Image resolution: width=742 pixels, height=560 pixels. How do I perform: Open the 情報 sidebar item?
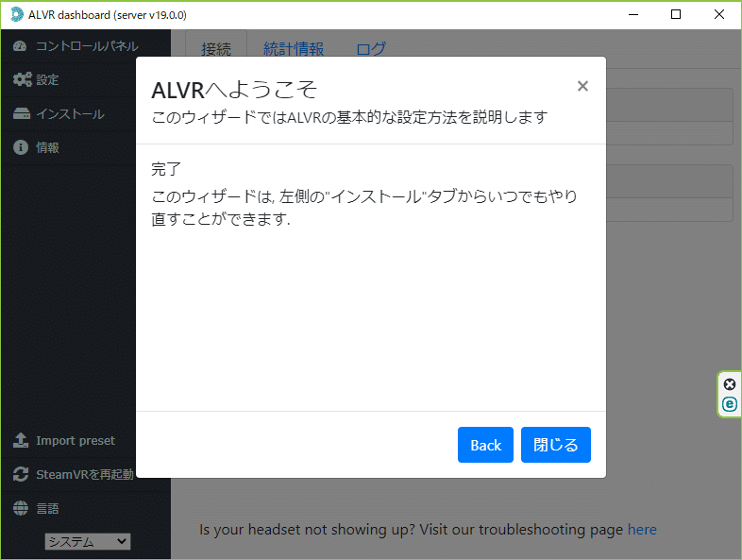pyautogui.click(x=69, y=147)
